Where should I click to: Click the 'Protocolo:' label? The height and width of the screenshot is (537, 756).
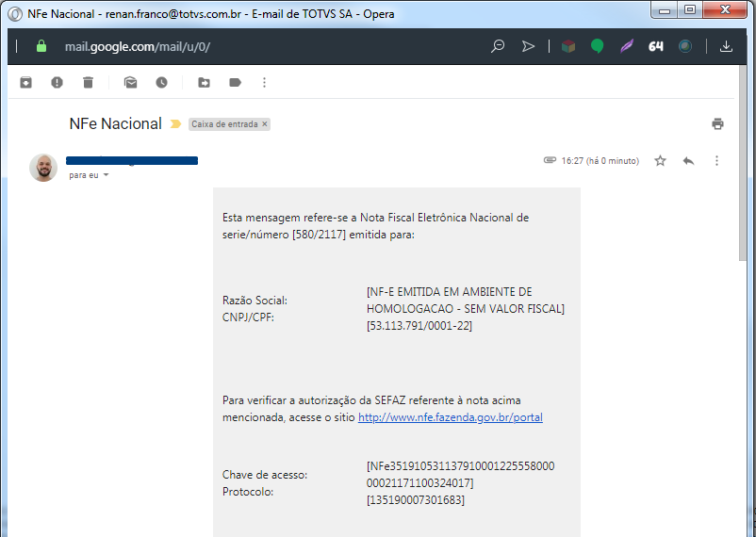248,492
